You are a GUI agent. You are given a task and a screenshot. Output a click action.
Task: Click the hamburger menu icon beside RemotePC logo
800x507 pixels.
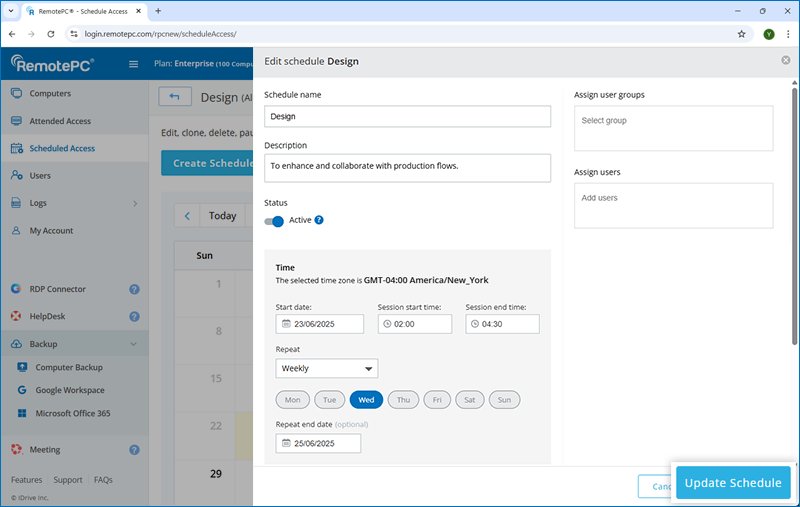pos(134,65)
